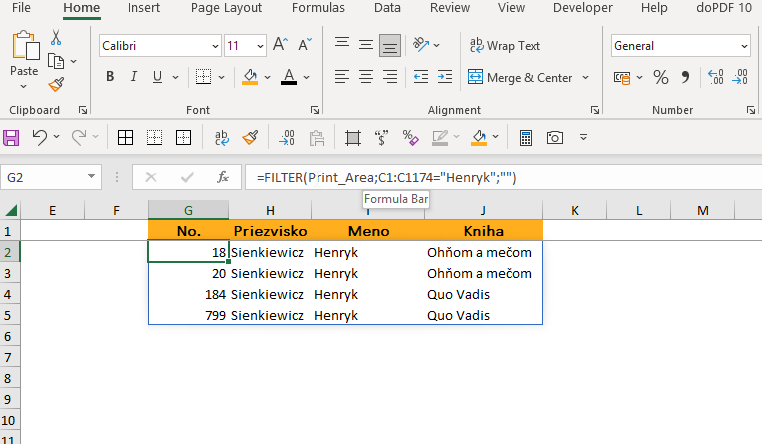Apply yellow Fill Color bucket in Font group
Image resolution: width=762 pixels, height=444 pixels.
click(x=250, y=77)
